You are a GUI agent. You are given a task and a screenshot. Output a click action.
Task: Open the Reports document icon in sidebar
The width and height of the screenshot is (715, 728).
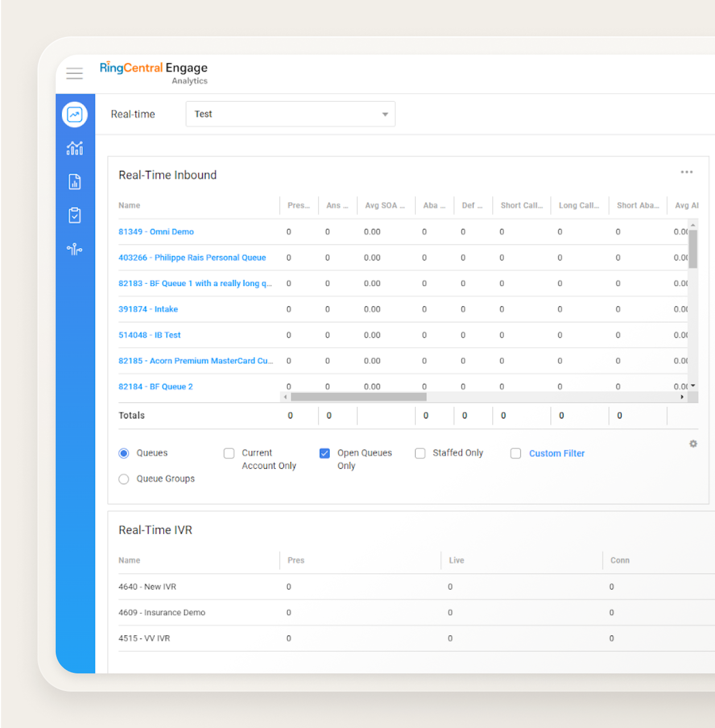tap(75, 182)
